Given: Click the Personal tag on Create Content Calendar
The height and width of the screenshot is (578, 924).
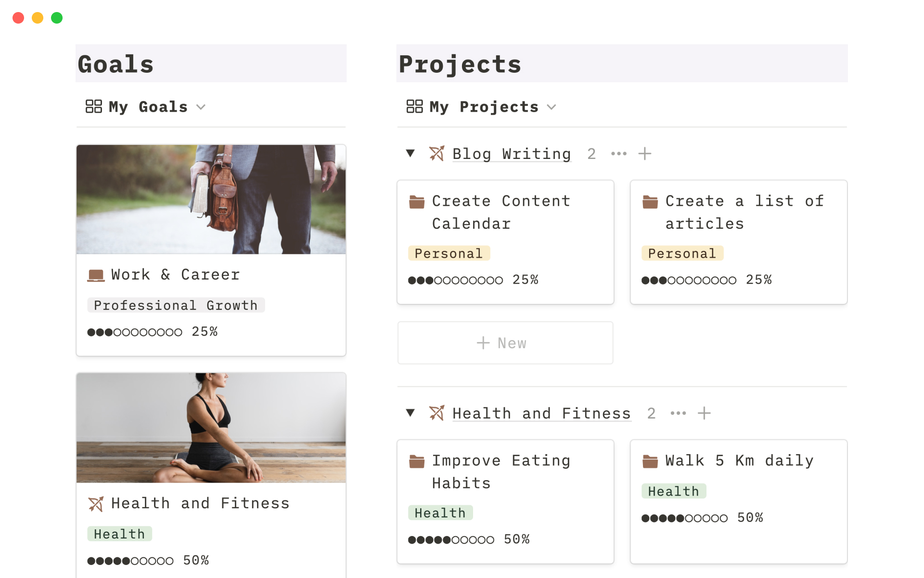Looking at the screenshot, I should [449, 253].
